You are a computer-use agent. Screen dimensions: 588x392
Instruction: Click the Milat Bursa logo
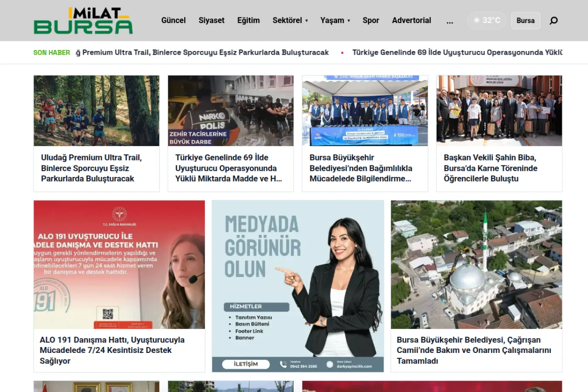pyautogui.click(x=83, y=20)
